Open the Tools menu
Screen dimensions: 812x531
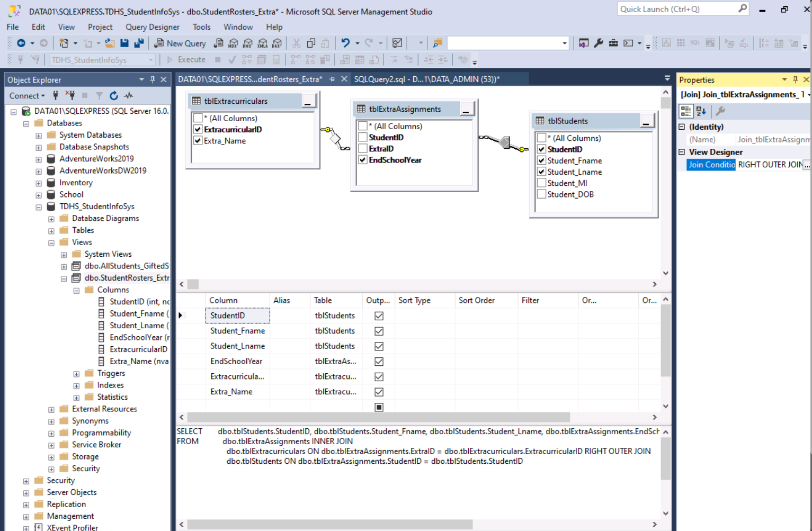[201, 27]
